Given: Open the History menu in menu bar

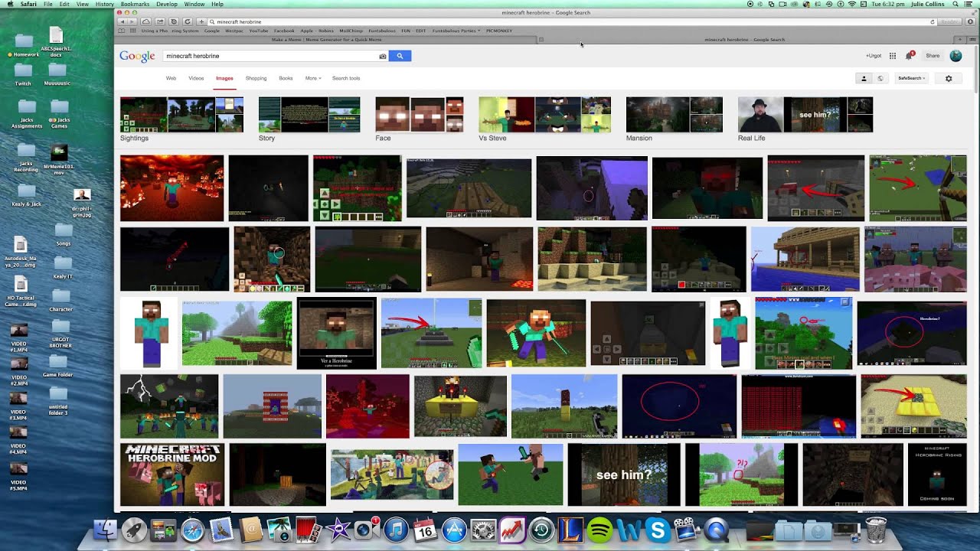Looking at the screenshot, I should tap(105, 4).
